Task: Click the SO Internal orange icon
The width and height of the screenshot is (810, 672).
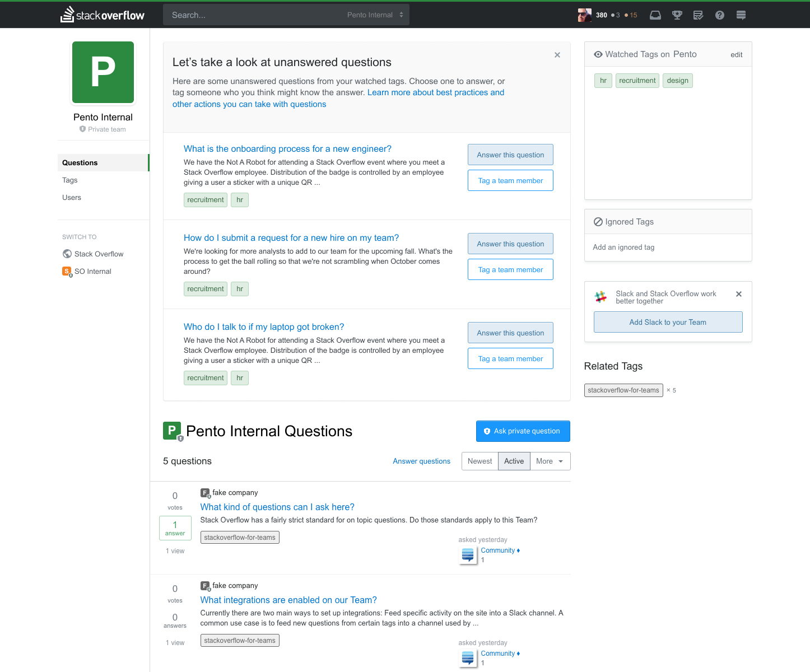Action: tap(67, 272)
